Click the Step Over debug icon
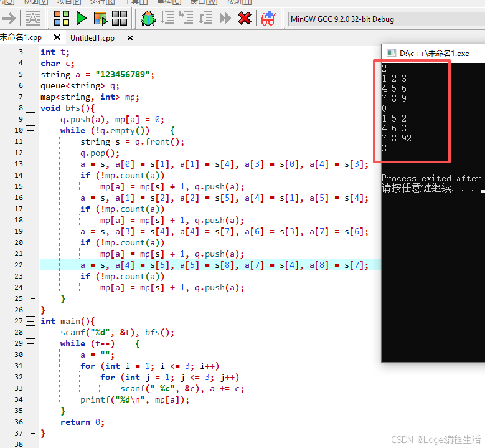 point(167,18)
